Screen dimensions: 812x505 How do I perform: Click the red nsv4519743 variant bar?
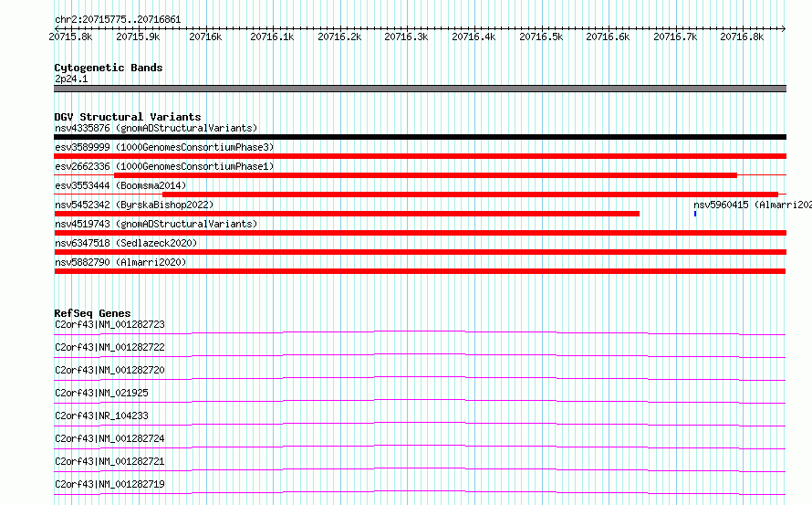pos(420,233)
